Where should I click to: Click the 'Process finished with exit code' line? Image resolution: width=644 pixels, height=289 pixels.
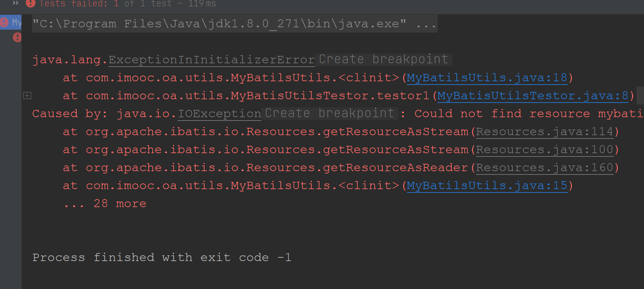(x=162, y=257)
